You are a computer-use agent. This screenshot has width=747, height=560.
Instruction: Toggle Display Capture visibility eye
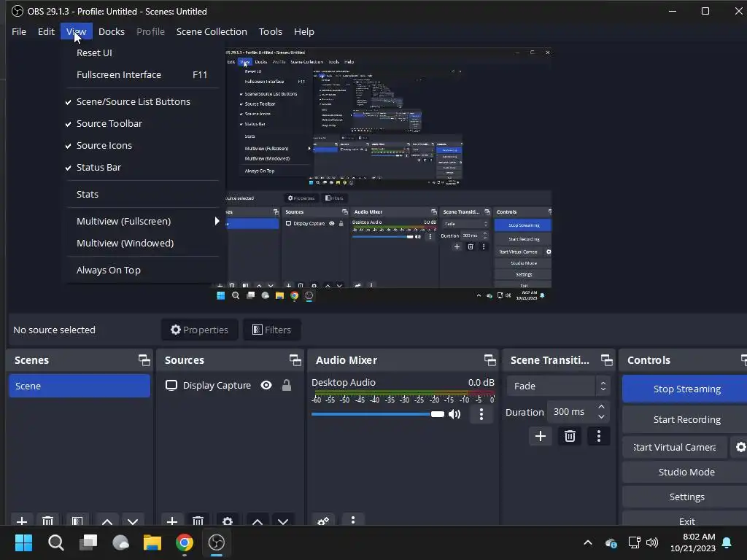tap(266, 385)
